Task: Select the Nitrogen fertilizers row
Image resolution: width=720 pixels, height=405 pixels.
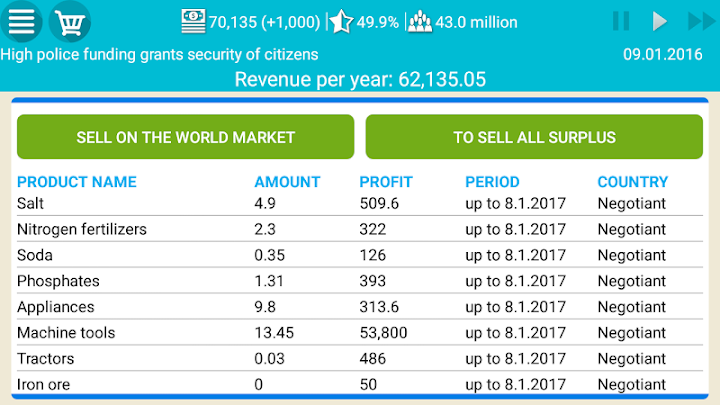Action: [360, 229]
